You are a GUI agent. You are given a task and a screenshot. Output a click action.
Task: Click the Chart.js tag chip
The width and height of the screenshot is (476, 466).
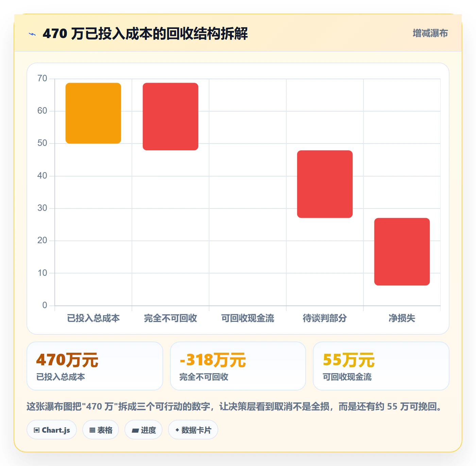pos(52,430)
